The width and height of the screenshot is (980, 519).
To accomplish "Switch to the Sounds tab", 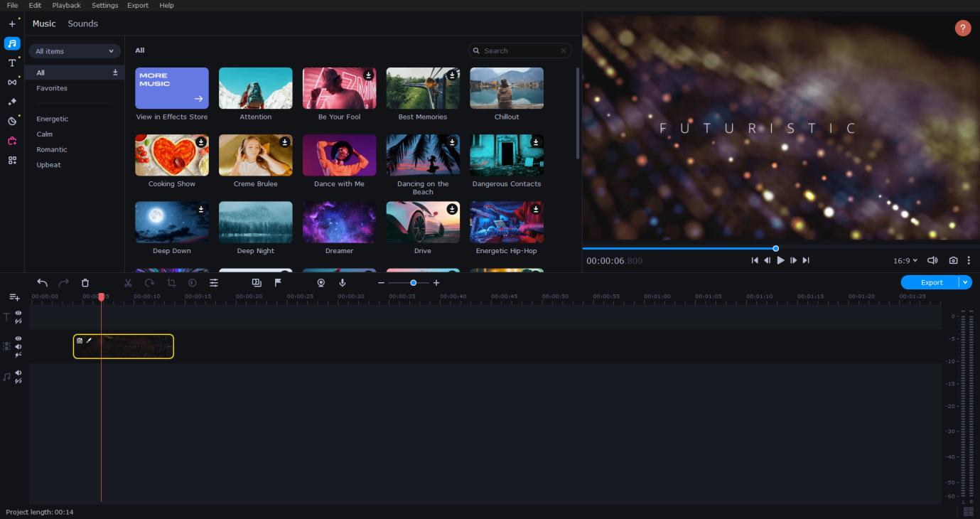I will [82, 23].
